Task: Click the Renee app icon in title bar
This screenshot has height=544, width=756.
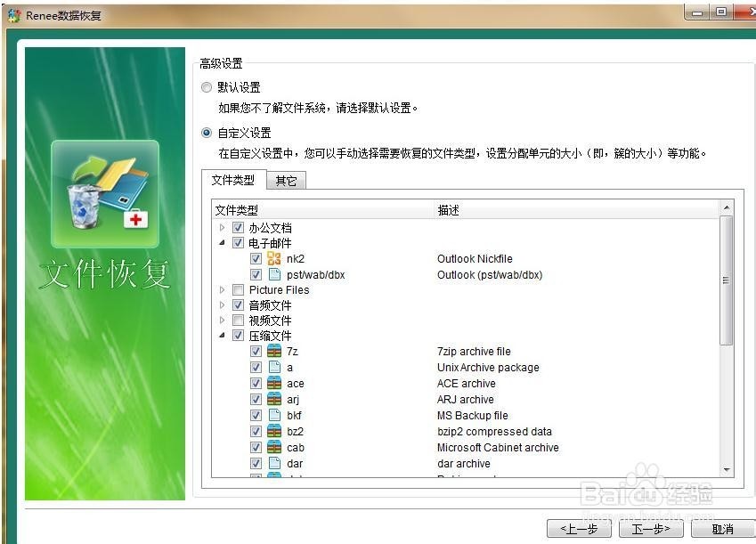Action: pos(14,15)
